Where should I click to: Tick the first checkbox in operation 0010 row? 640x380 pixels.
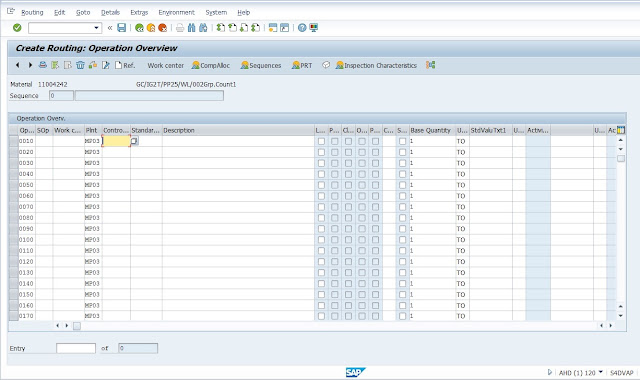tap(321, 141)
